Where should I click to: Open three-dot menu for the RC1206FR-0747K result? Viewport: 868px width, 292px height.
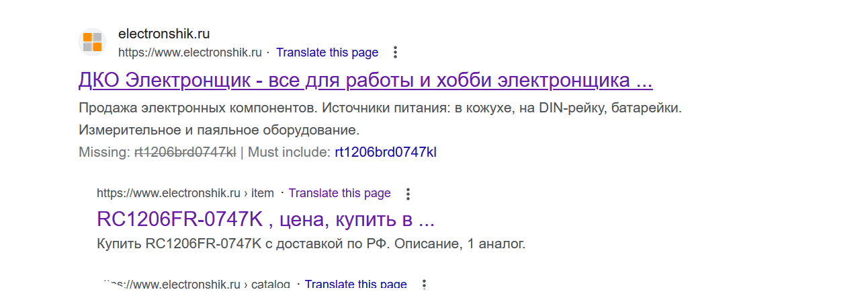(x=407, y=194)
